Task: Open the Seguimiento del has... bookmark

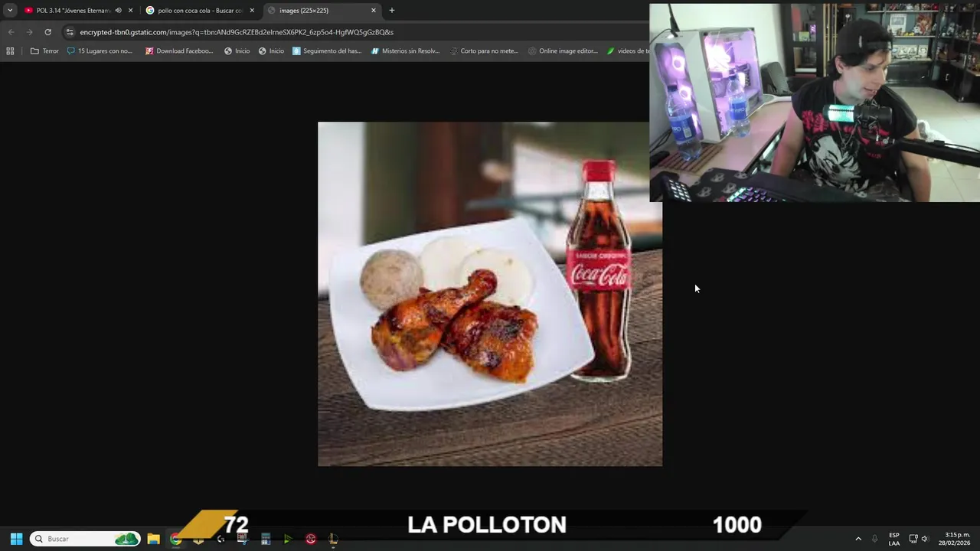Action: [327, 51]
